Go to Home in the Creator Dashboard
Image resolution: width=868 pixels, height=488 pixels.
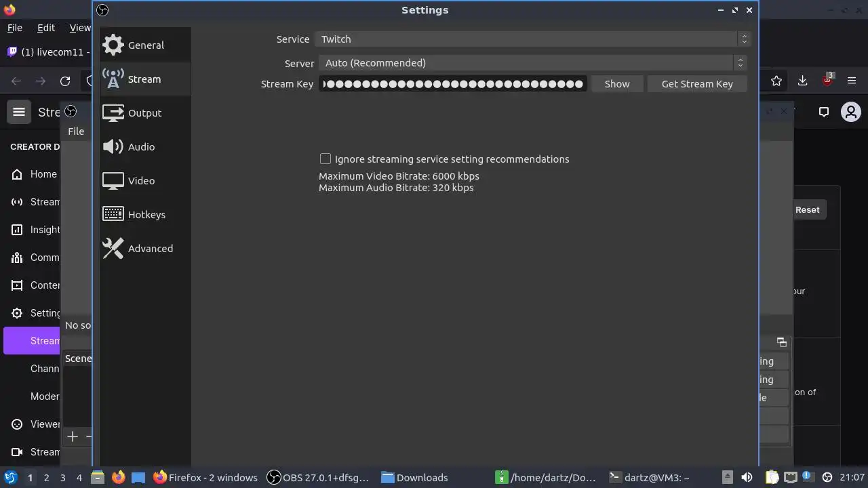pyautogui.click(x=34, y=174)
